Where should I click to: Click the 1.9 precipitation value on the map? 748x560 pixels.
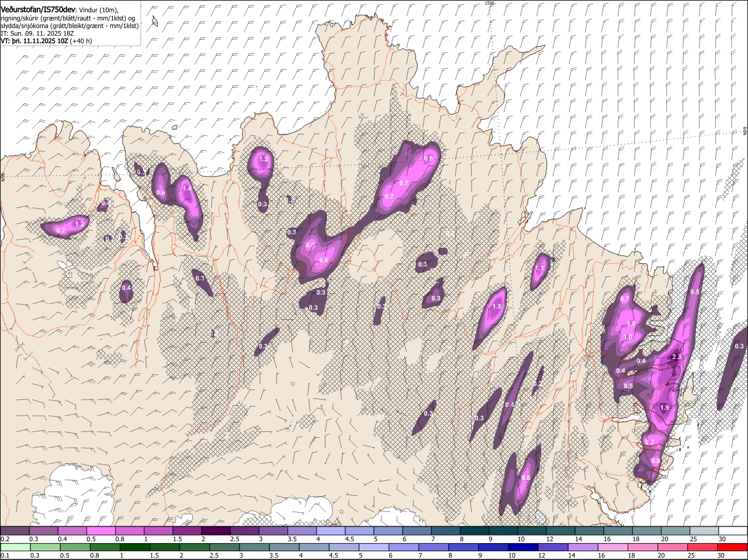click(x=664, y=408)
